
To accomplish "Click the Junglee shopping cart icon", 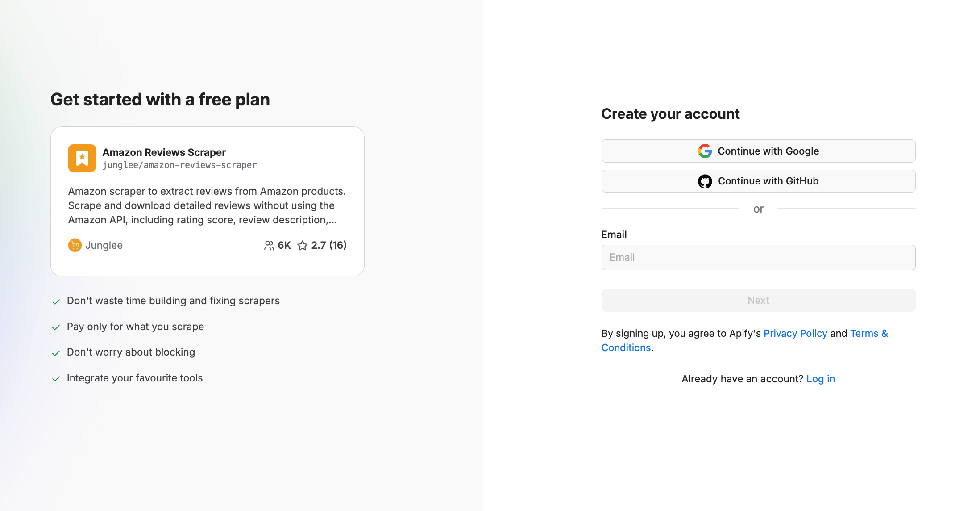I will coord(75,245).
